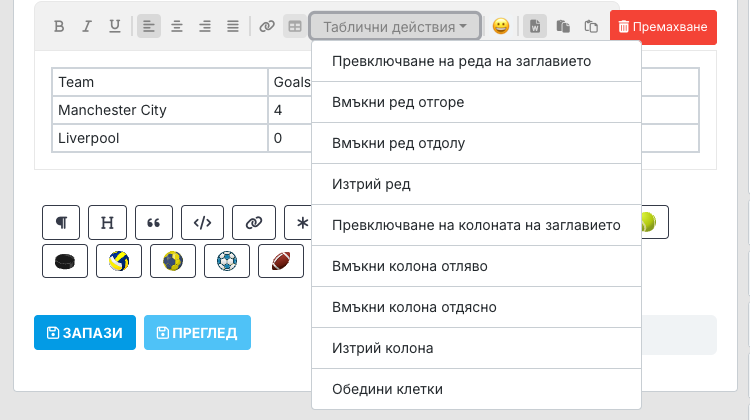
Task: Choose Превключване на реда на заглавието
Action: (x=476, y=61)
